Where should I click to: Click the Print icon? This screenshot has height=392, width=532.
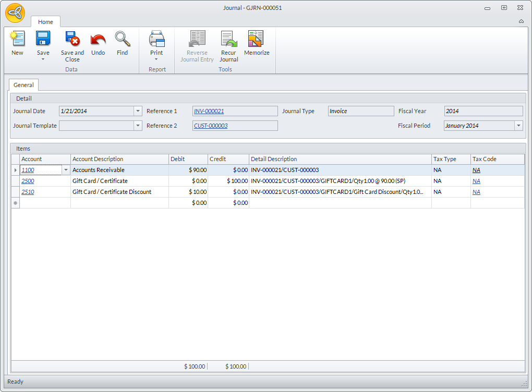tap(156, 39)
